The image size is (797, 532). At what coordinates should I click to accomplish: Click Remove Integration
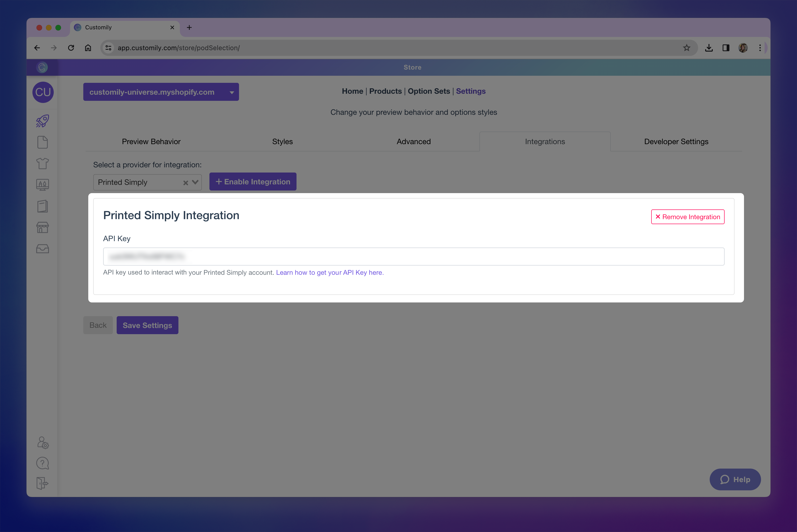pyautogui.click(x=687, y=217)
